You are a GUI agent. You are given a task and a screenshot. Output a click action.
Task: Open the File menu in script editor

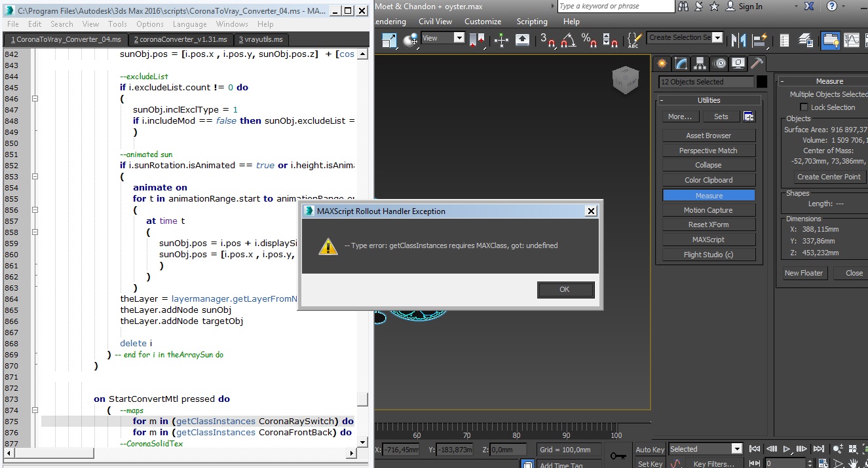click(x=13, y=24)
